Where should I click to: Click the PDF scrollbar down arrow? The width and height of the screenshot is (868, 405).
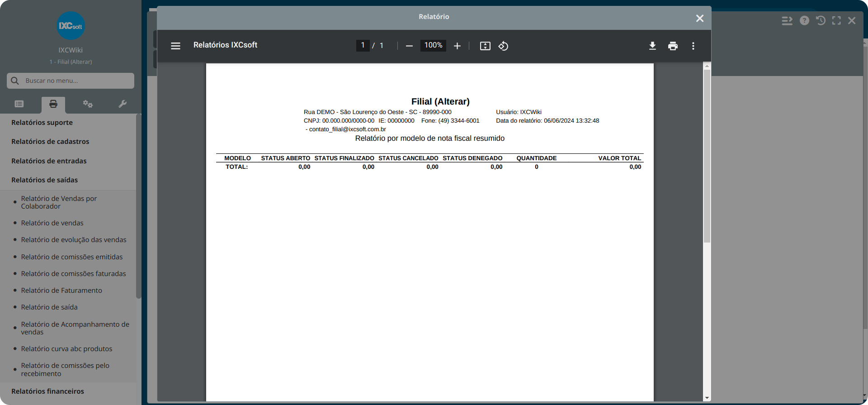(707, 398)
